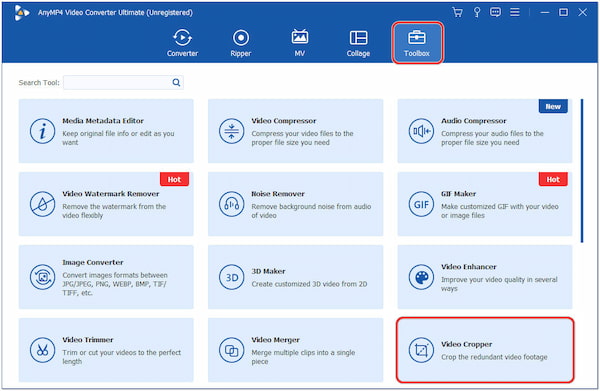Click the magnifier search button
Screen dimensions: 600x391
coord(176,83)
